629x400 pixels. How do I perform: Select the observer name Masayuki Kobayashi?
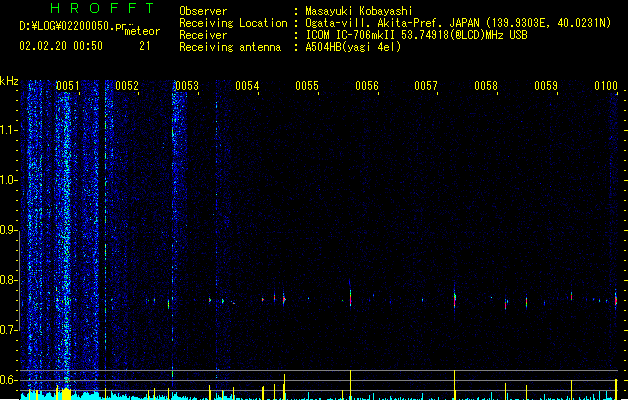point(359,11)
